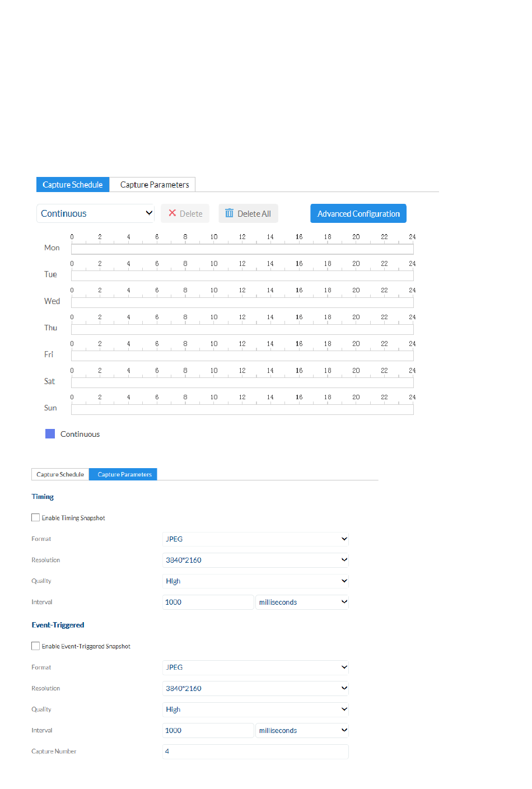Click the Capture Number input field

click(255, 751)
